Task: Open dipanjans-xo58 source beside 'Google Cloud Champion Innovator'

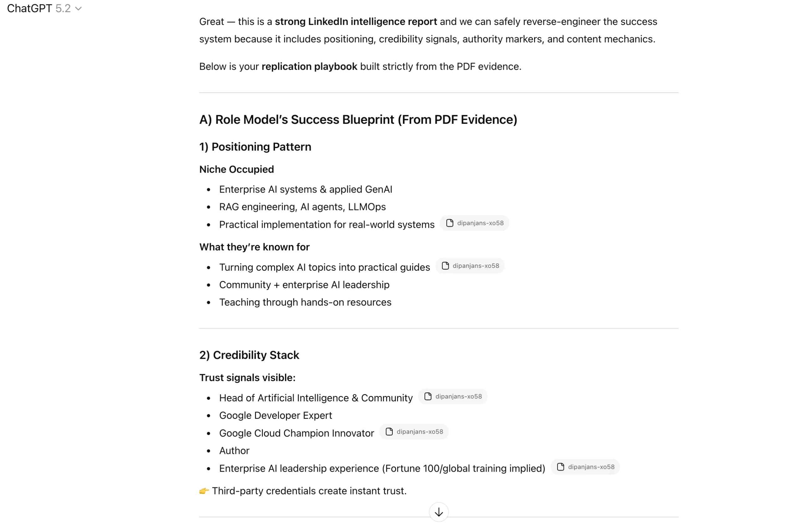Action: pyautogui.click(x=419, y=432)
